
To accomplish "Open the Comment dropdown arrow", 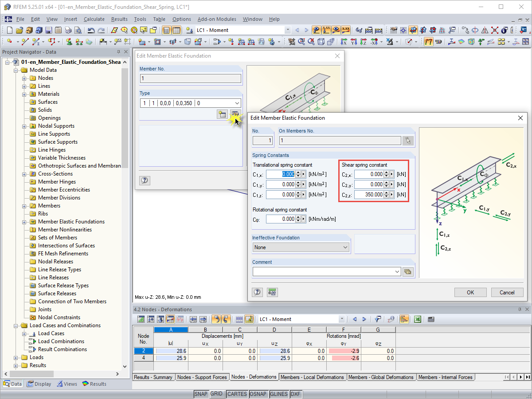I will tap(397, 271).
